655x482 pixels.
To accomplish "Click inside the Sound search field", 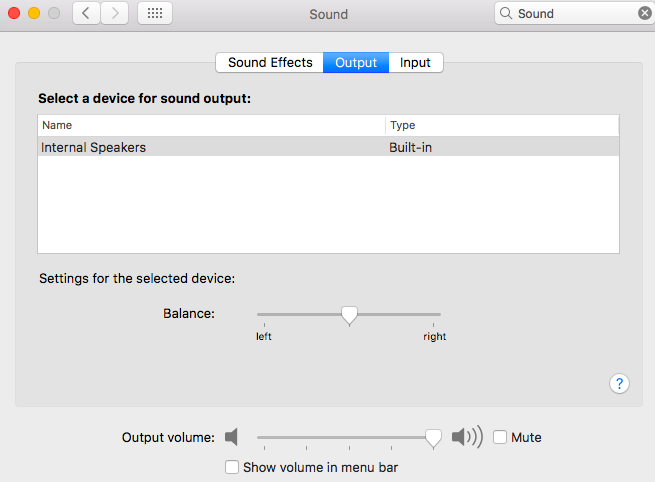I will tap(574, 13).
